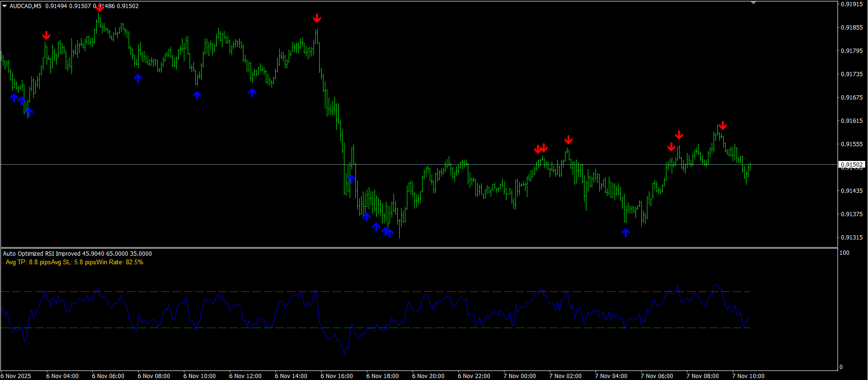868x380 pixels.
Task: Click the red sell arrow just before 7 Nov 10:00
Action: tap(723, 125)
